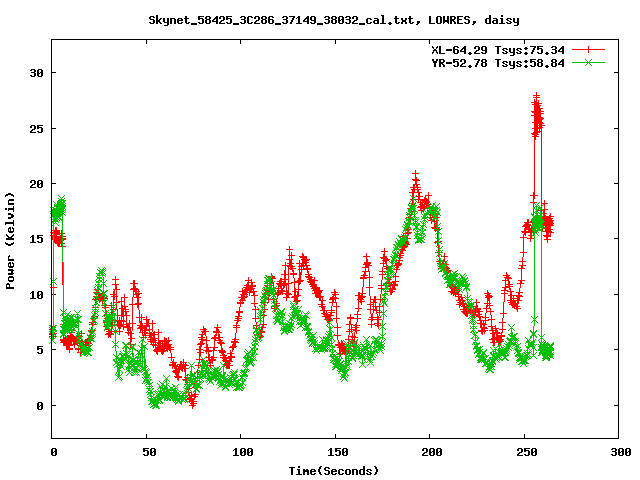
Task: Click the y-axis tick label 30
Action: click(x=36, y=73)
